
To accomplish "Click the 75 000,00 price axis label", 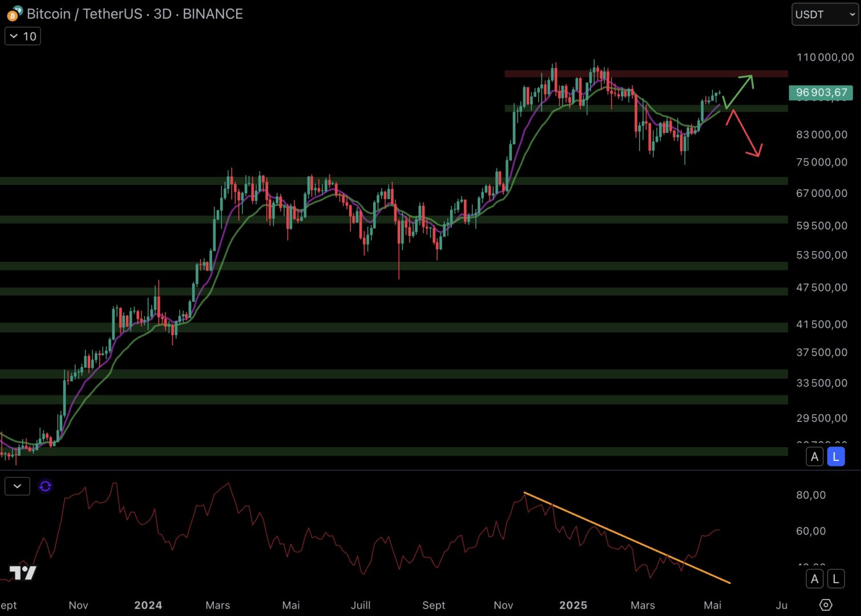I will 822,162.
